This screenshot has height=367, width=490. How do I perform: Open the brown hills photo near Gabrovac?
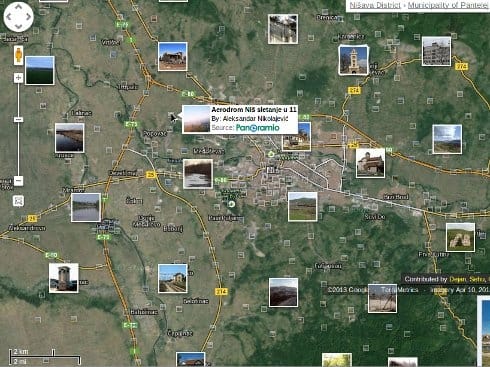pyautogui.click(x=283, y=292)
